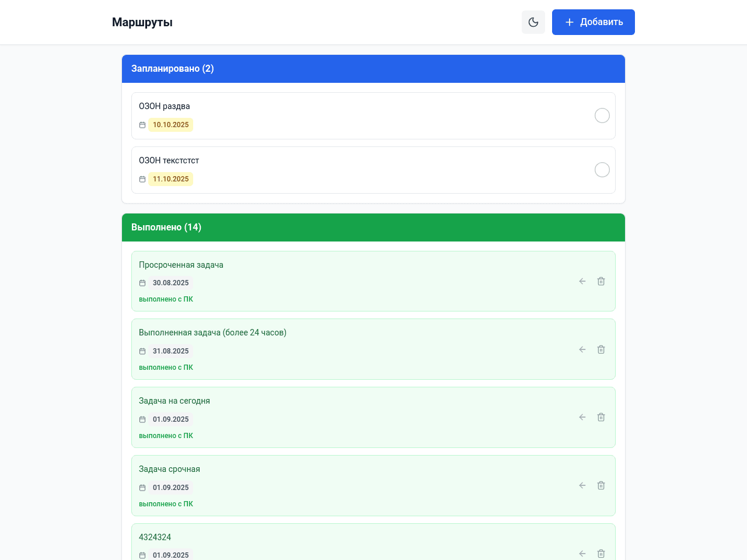Restore task 4324324 with the back arrow
The image size is (747, 560).
tap(582, 554)
